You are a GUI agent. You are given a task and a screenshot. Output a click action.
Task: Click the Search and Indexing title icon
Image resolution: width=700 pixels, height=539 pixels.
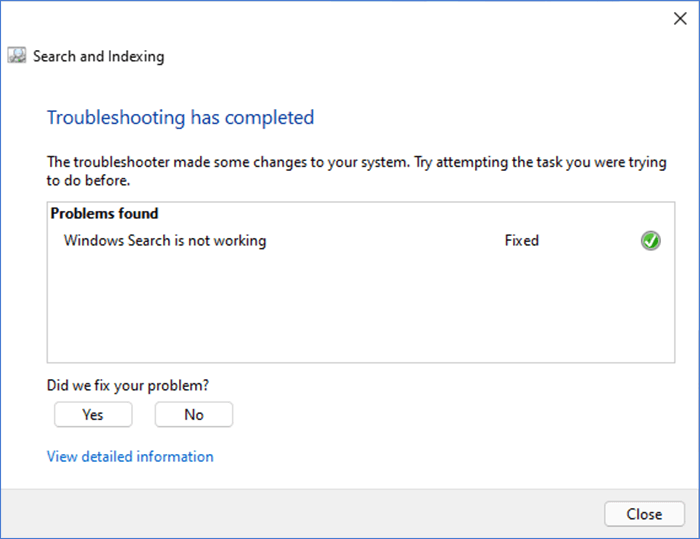coord(17,56)
